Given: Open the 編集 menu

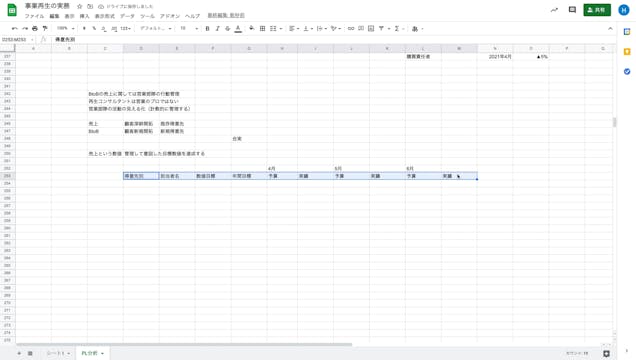Looking at the screenshot, I should [54, 16].
